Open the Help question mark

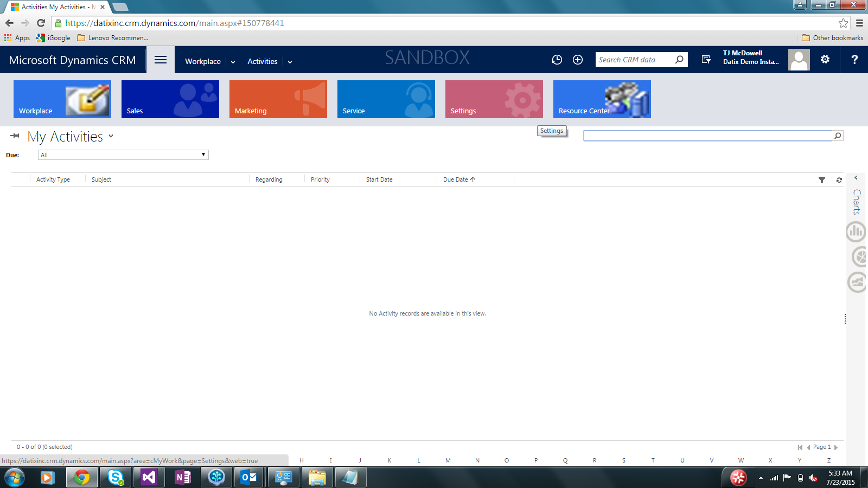(854, 60)
